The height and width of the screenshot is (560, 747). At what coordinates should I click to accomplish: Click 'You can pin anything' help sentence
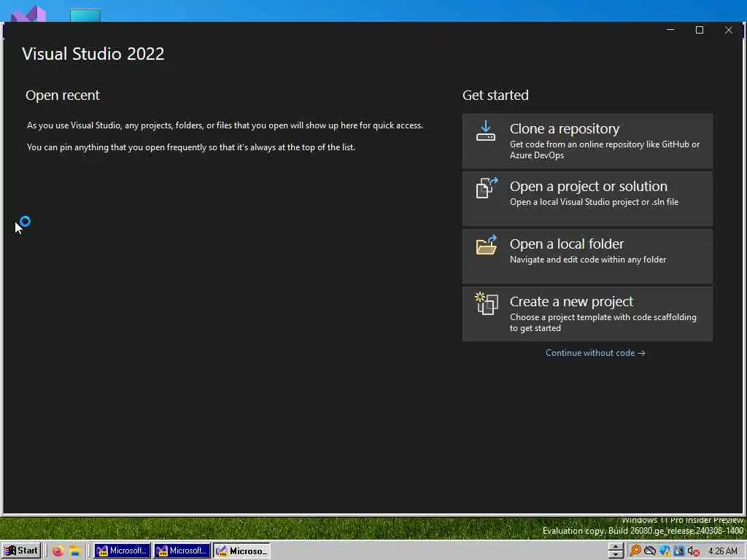pos(191,147)
